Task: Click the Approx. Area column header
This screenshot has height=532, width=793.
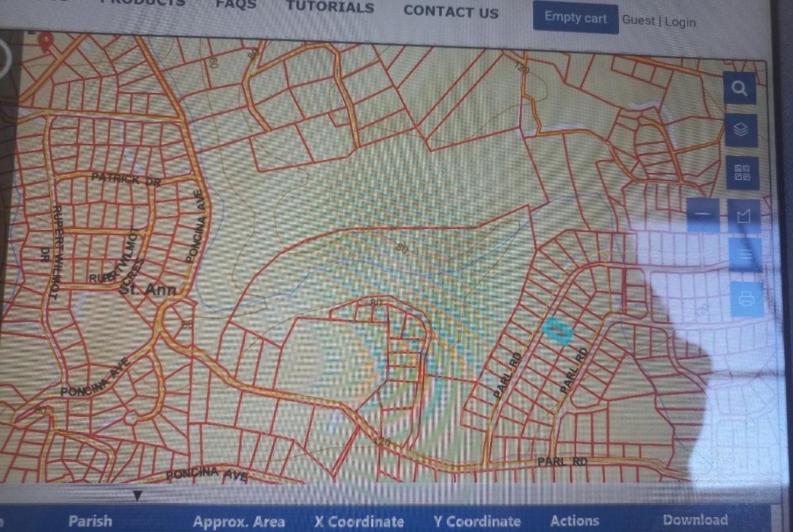Action: pyautogui.click(x=238, y=522)
